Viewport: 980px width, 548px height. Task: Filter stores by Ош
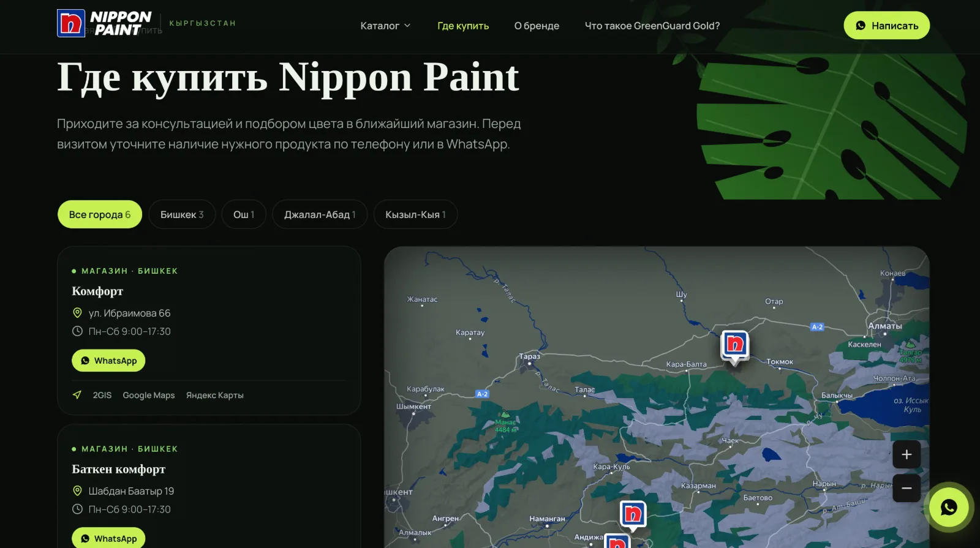244,214
